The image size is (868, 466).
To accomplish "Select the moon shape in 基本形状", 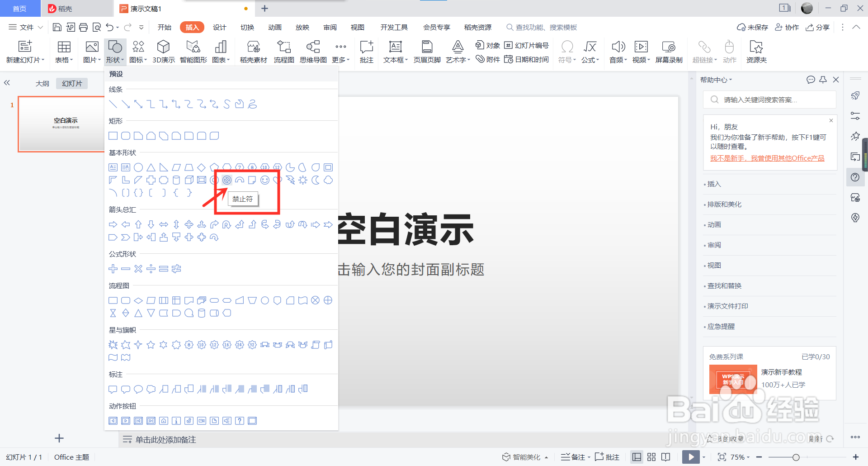I will pyautogui.click(x=316, y=180).
